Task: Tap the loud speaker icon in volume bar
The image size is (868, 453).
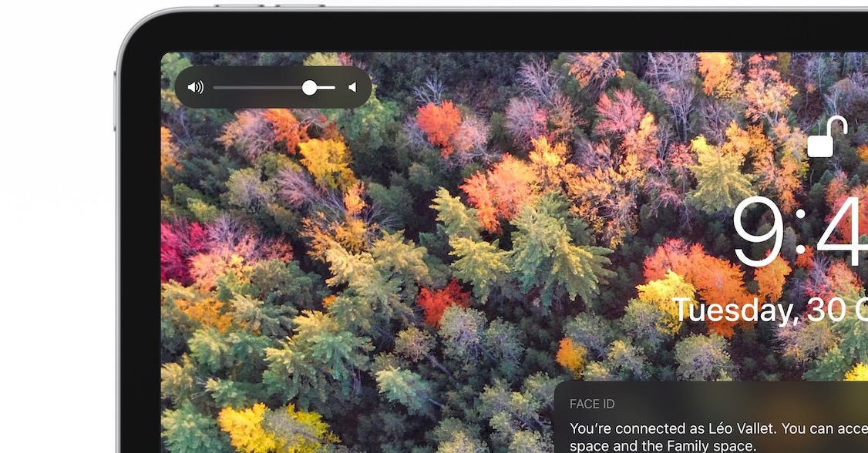Action: pos(195,88)
